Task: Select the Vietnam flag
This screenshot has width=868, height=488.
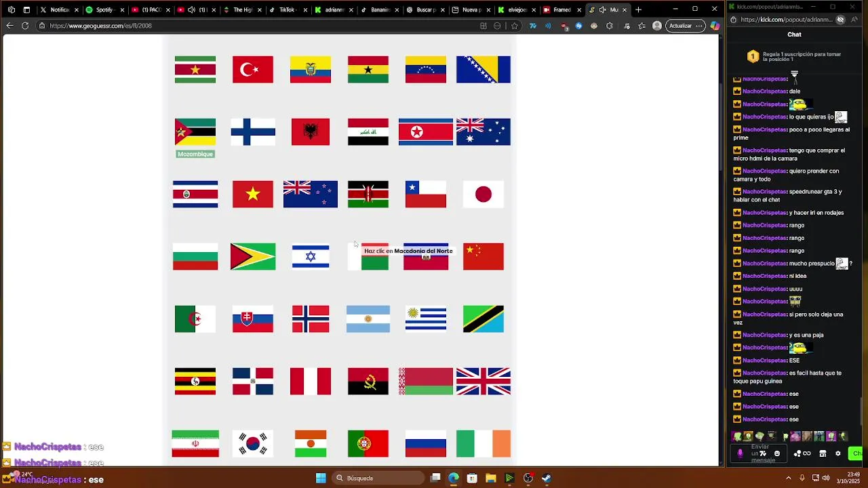Action: 253,195
